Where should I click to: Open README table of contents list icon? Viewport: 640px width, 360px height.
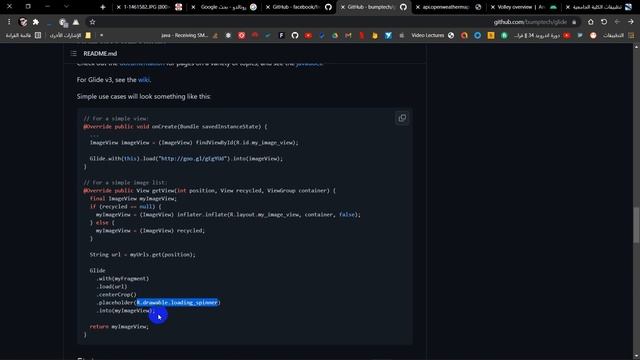click(73, 53)
